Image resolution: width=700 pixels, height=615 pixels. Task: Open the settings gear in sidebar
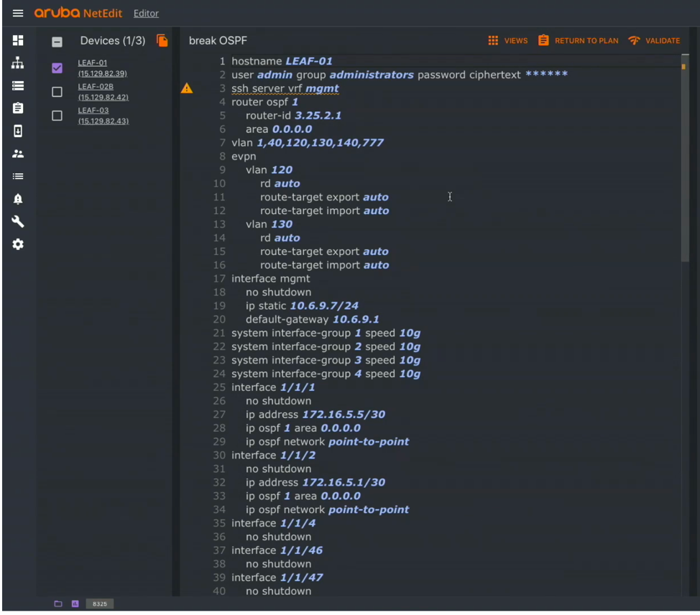[18, 244]
